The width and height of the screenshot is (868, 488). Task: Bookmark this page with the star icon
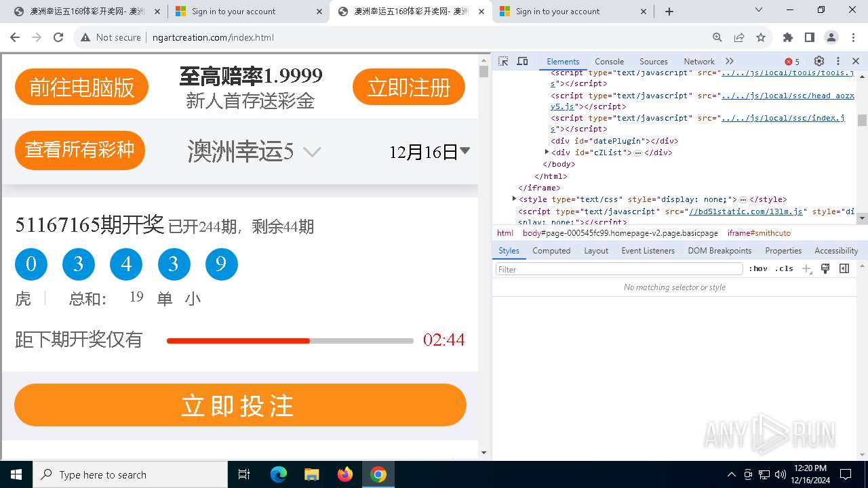[761, 37]
